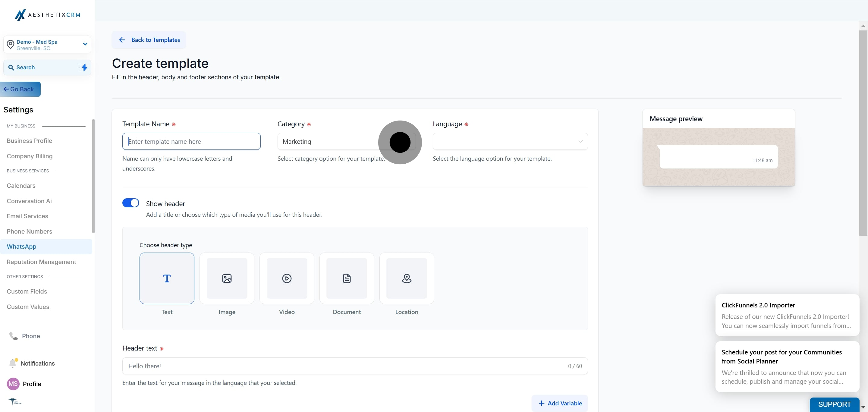The image size is (868, 412).
Task: Open WhatsApp settings in the sidebar
Action: tap(22, 247)
